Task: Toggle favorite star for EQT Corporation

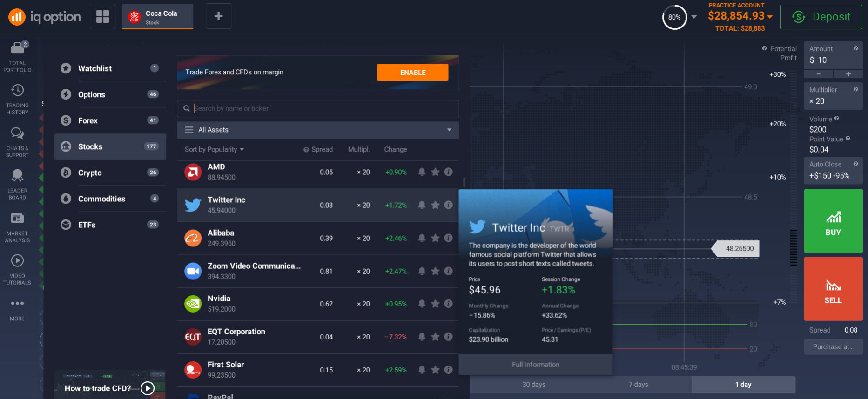Action: (435, 337)
